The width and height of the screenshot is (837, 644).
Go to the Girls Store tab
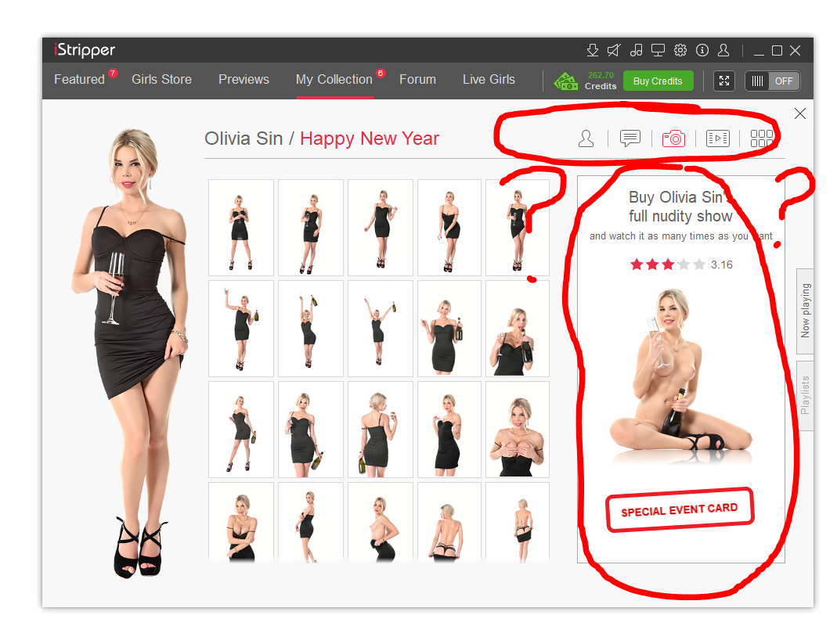click(x=162, y=80)
